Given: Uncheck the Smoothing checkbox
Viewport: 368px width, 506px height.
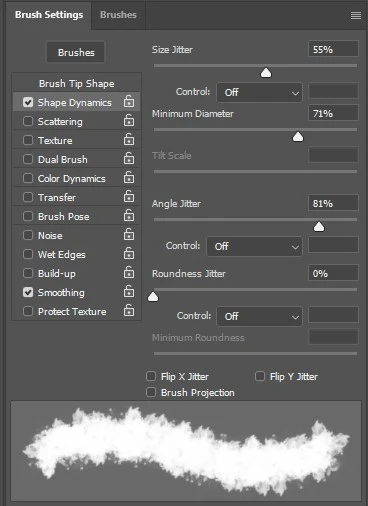Looking at the screenshot, I should [x=28, y=292].
